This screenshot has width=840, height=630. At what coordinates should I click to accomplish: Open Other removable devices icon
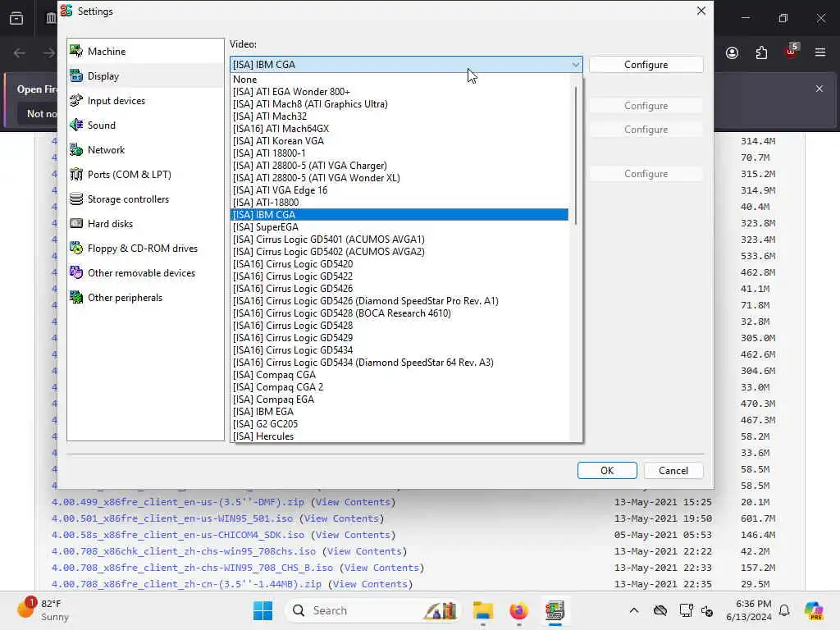pyautogui.click(x=76, y=272)
